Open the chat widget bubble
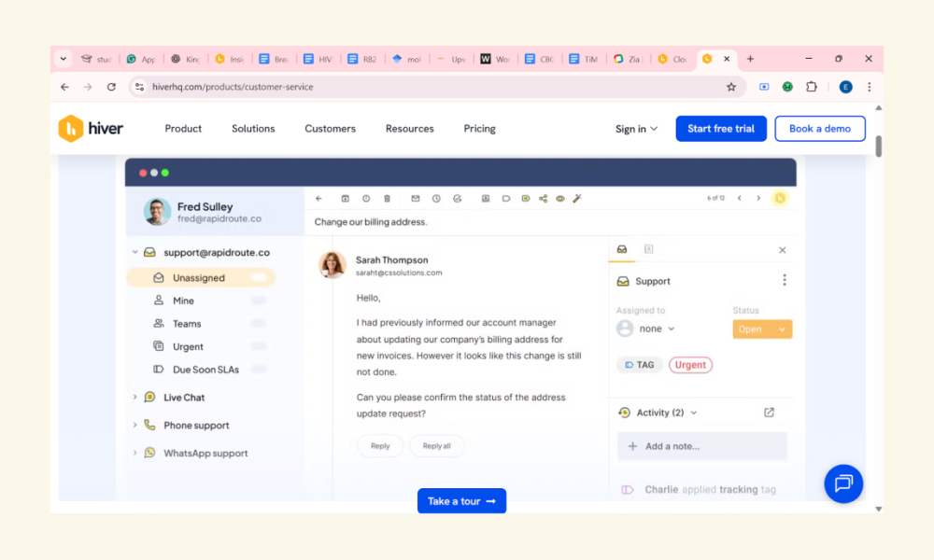 pos(843,483)
